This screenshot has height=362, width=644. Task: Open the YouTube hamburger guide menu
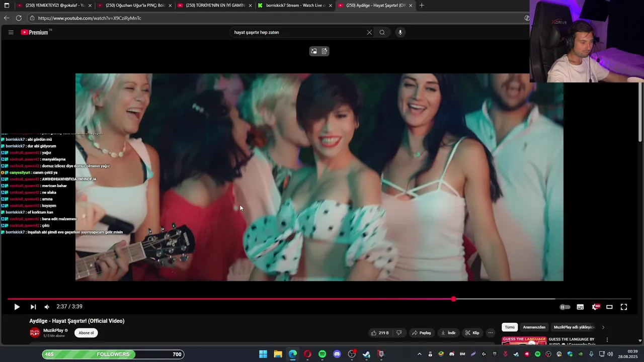pos(11,32)
